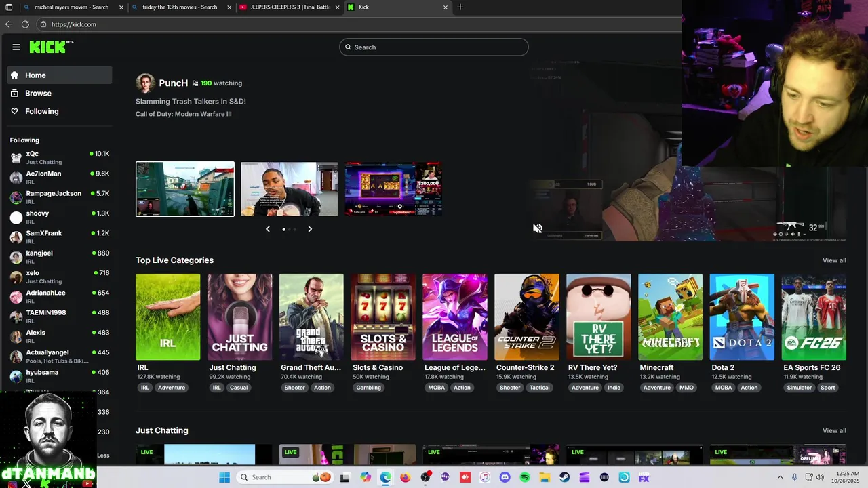
Task: Open Spotify from the taskbar
Action: pos(525,477)
